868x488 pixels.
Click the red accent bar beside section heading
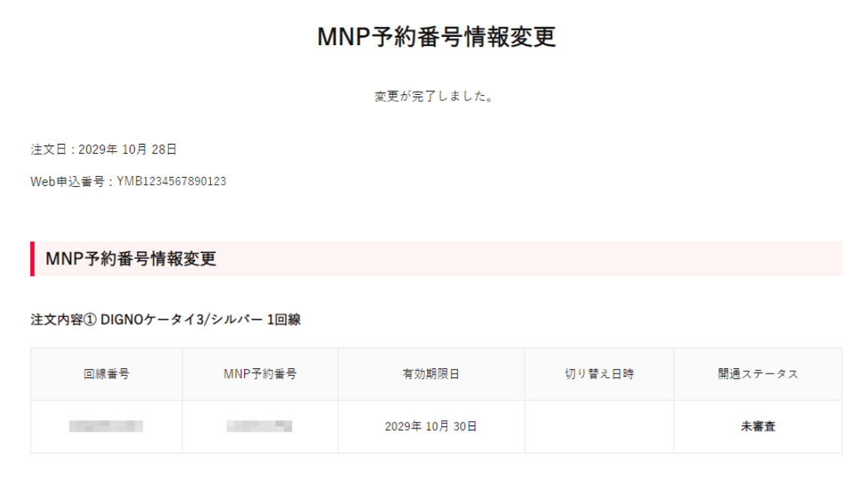click(x=32, y=259)
